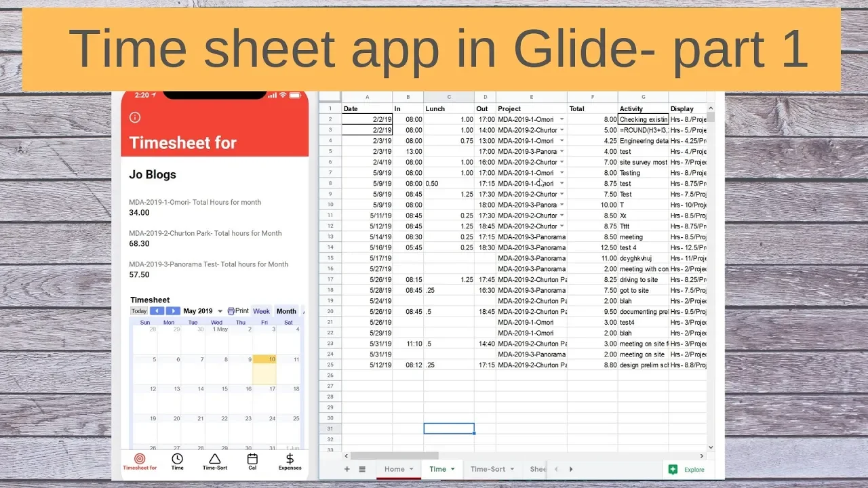Viewport: 868px width, 488px height.
Task: Go to next month in calendar
Action: point(173,311)
